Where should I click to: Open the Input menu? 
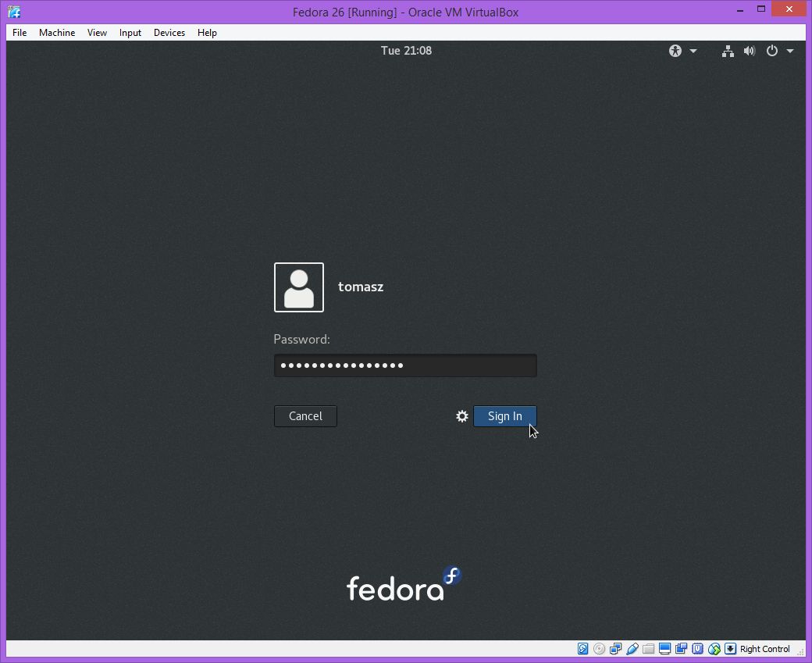(130, 33)
